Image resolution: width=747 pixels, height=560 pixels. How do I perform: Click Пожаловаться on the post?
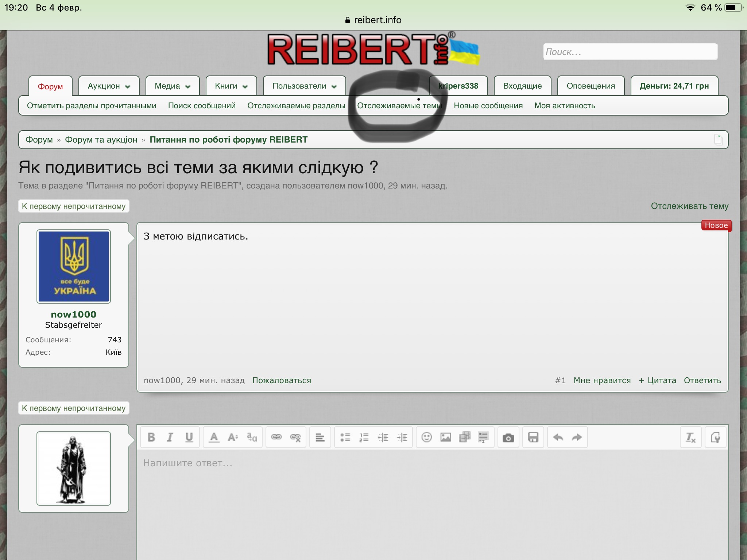click(x=282, y=381)
